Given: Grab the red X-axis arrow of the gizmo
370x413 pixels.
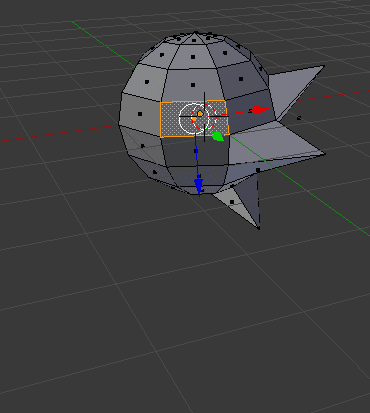Looking at the screenshot, I should [261, 110].
